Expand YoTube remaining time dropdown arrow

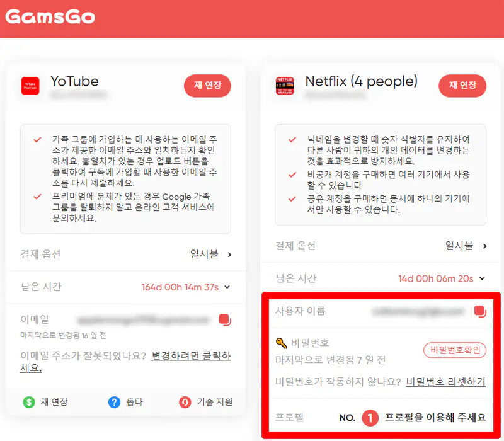227,287
